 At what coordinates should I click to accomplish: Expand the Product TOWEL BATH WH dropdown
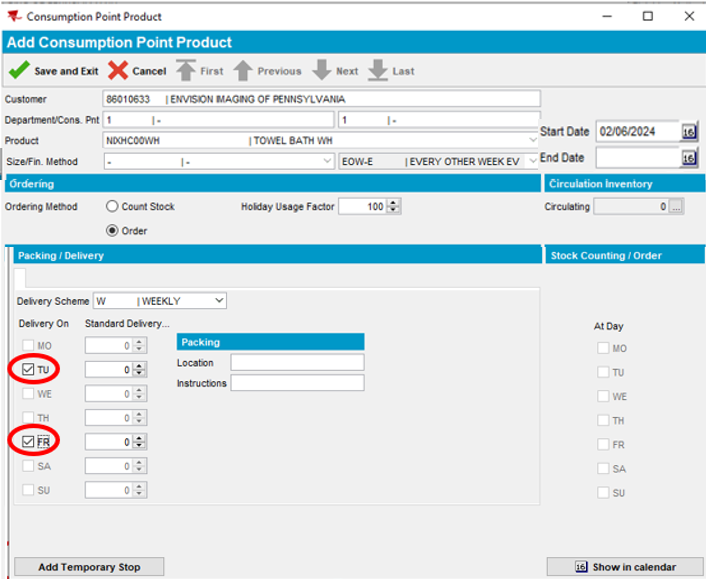pyautogui.click(x=533, y=141)
